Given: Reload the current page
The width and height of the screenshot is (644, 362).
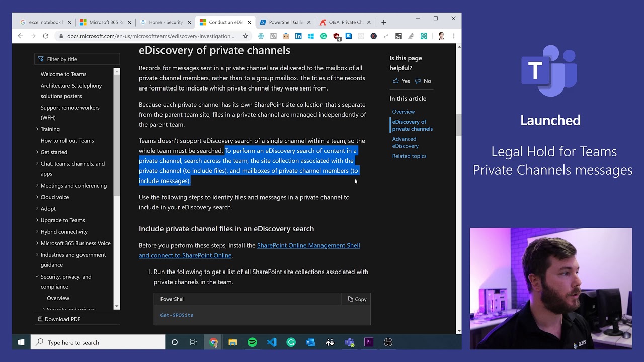Looking at the screenshot, I should click(45, 36).
